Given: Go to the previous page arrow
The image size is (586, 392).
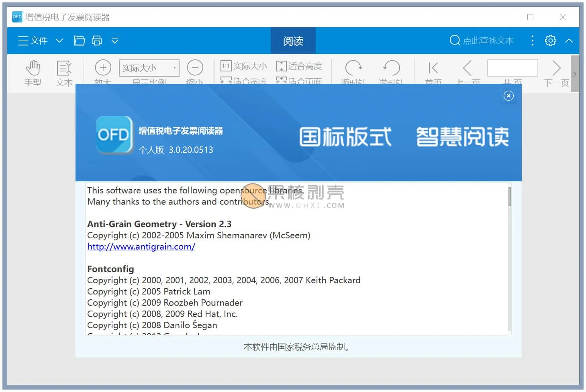Looking at the screenshot, I should [x=468, y=68].
